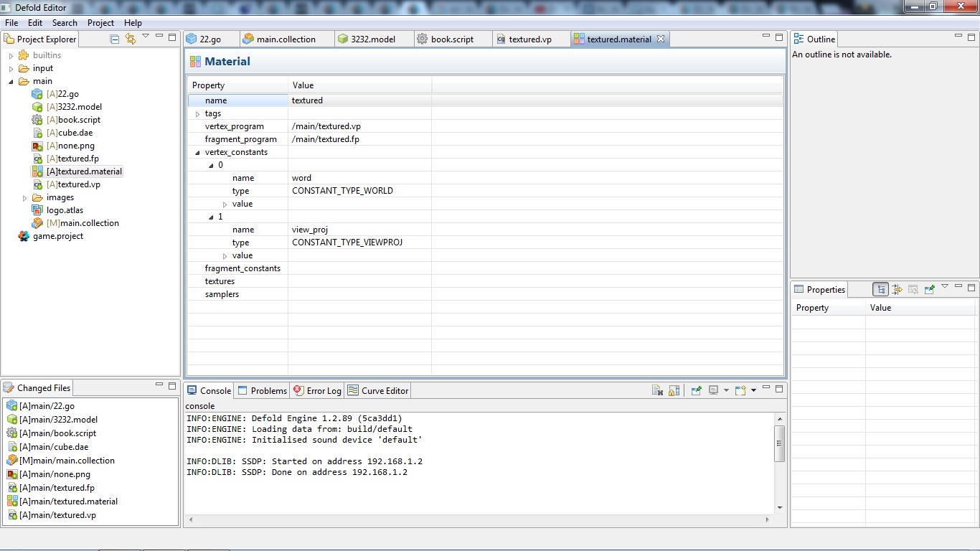Toggle console Scroll Lock
This screenshot has width=980, height=551.
tap(674, 390)
